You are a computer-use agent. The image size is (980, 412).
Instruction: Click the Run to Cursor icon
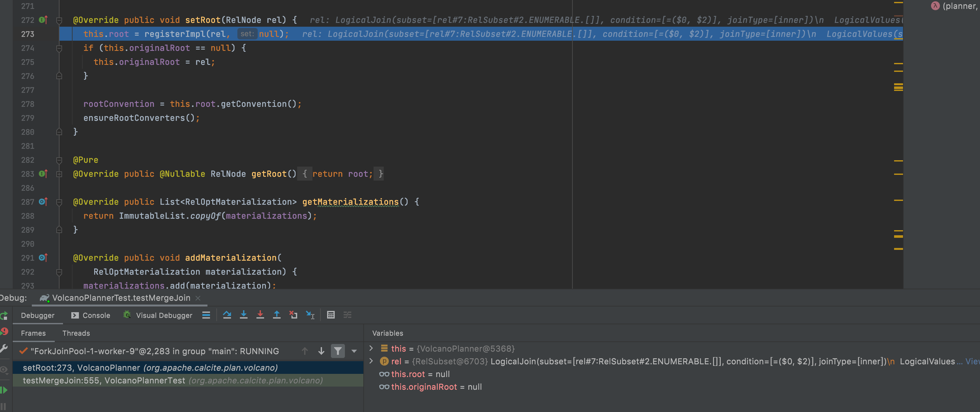[310, 315]
